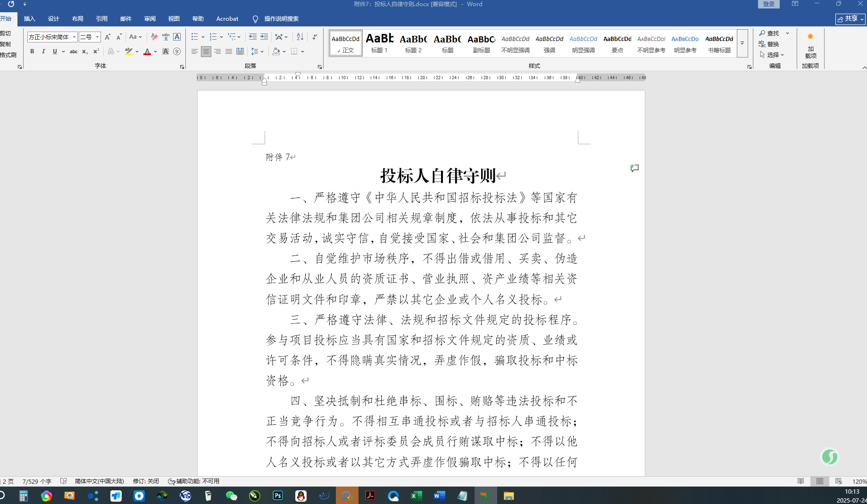
Task: Expand the styles gallery more arrow
Action: 742,43
